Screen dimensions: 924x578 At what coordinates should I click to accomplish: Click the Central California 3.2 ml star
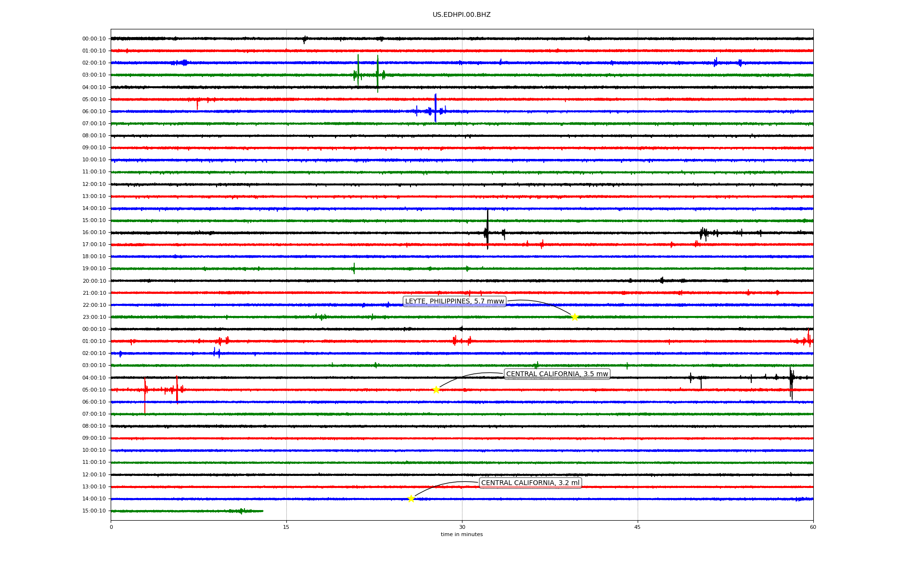411,499
